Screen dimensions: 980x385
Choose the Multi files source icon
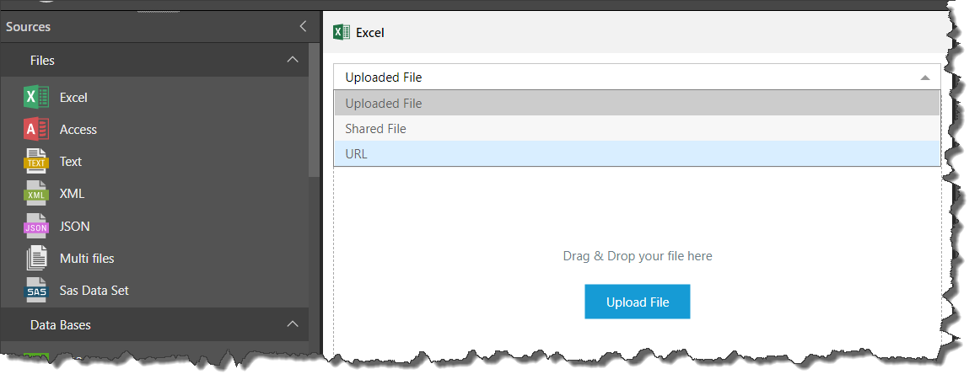point(36,259)
